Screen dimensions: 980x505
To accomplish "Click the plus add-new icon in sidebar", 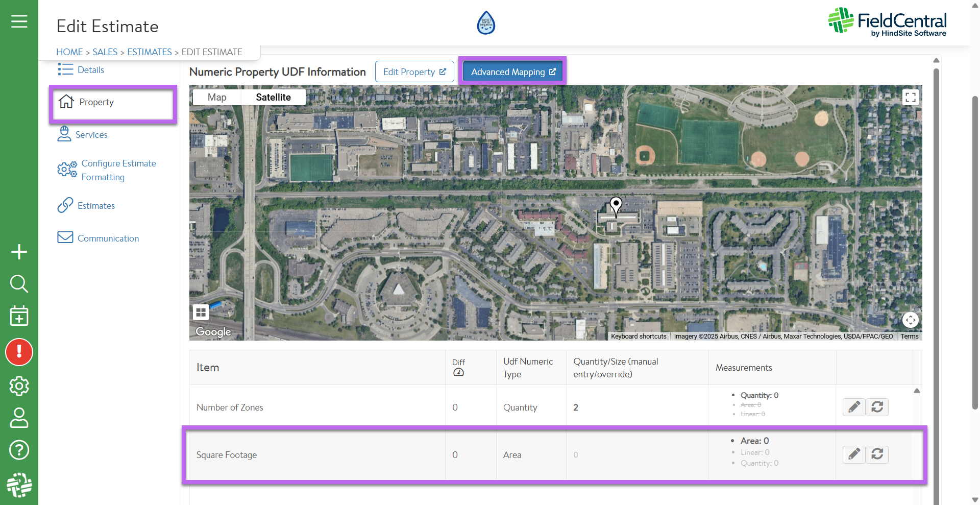I will tap(19, 252).
